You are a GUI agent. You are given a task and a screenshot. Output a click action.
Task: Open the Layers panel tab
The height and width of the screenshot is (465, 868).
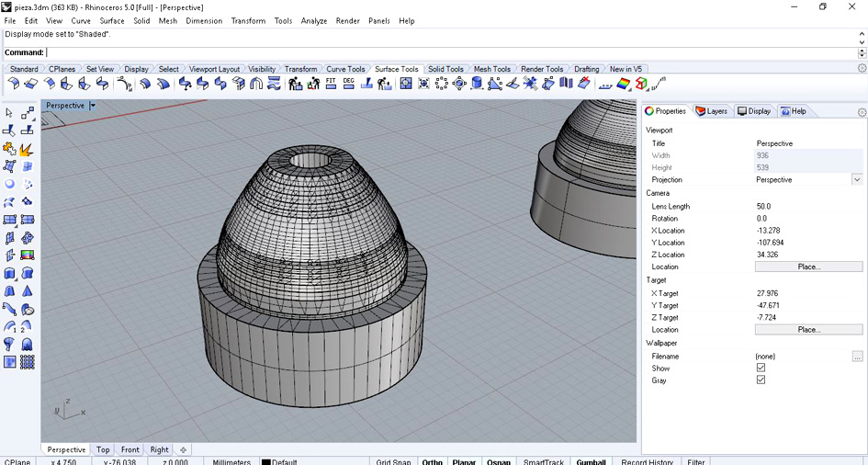(x=712, y=111)
